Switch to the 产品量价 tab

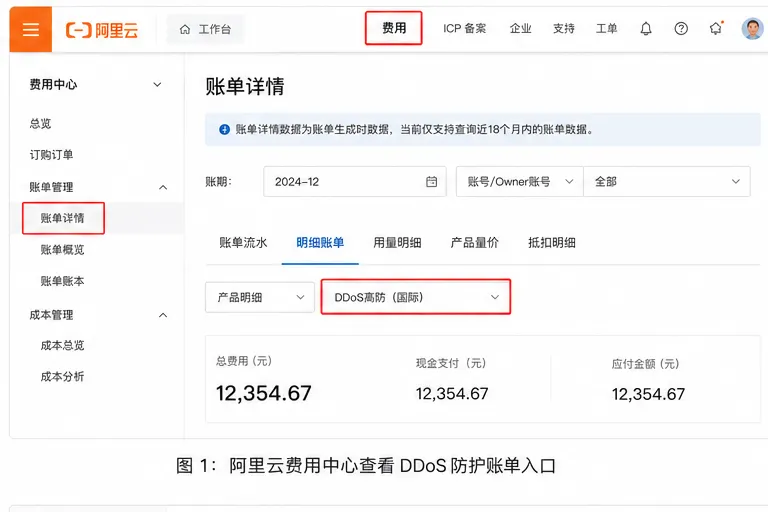pyautogui.click(x=475, y=243)
